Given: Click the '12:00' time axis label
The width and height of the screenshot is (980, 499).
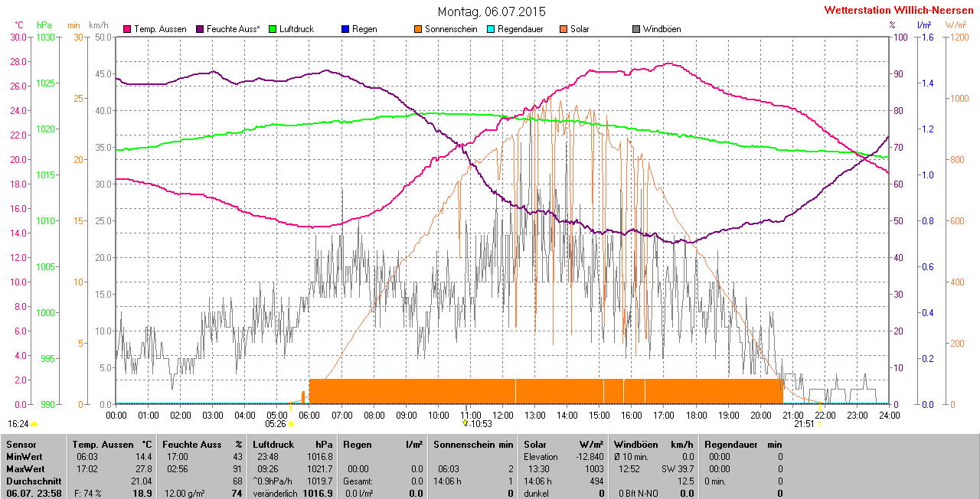Looking at the screenshot, I should (503, 415).
